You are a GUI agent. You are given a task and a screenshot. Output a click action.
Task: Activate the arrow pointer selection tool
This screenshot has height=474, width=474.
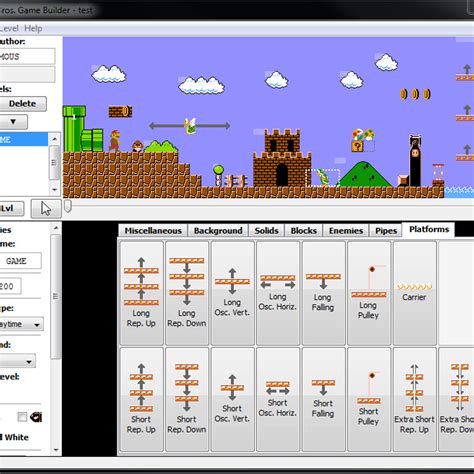[x=46, y=209]
